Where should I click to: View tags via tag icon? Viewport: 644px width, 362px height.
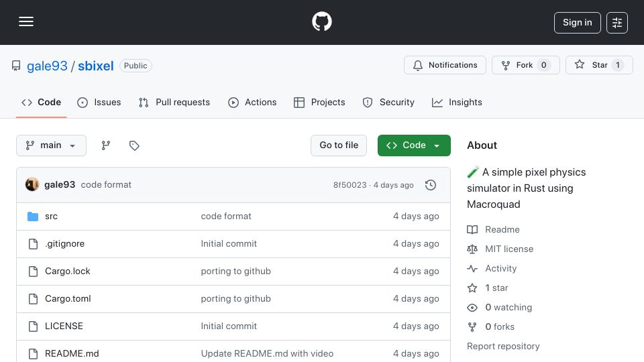134,145
